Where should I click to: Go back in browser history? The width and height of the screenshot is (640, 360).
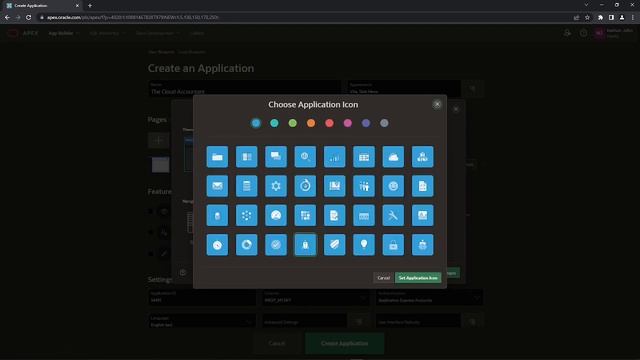pos(7,18)
